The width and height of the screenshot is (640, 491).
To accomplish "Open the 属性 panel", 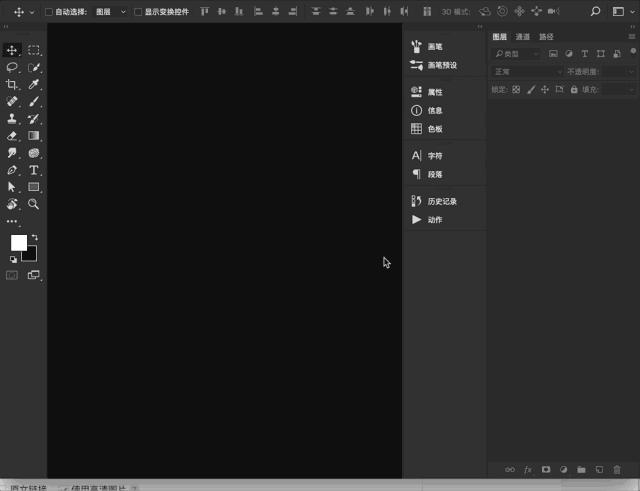I will click(427, 92).
